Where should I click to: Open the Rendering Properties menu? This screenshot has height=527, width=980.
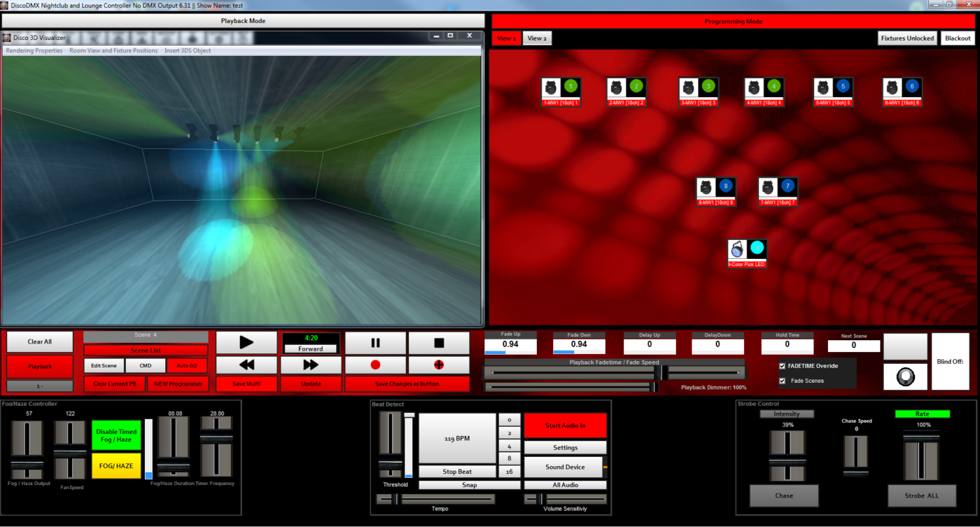[x=34, y=50]
